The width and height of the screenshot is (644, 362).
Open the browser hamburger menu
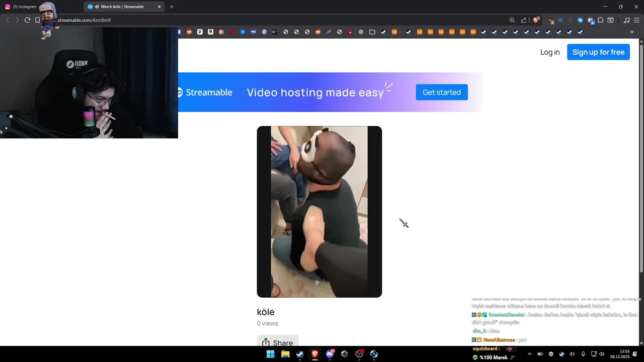click(636, 20)
